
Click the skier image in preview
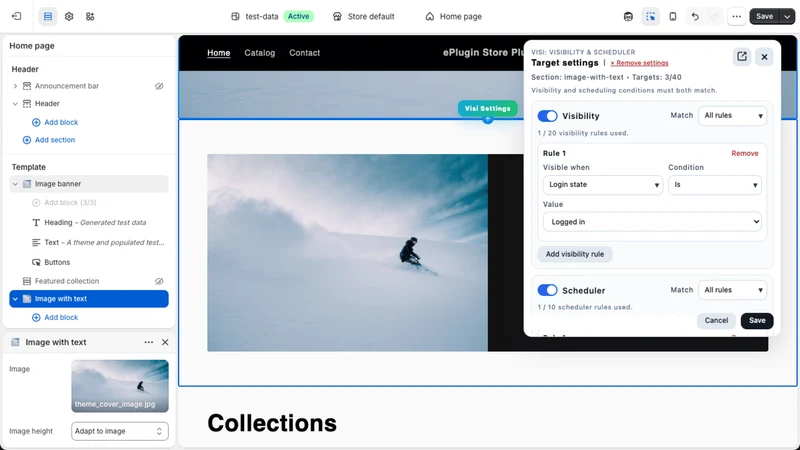[x=347, y=253]
